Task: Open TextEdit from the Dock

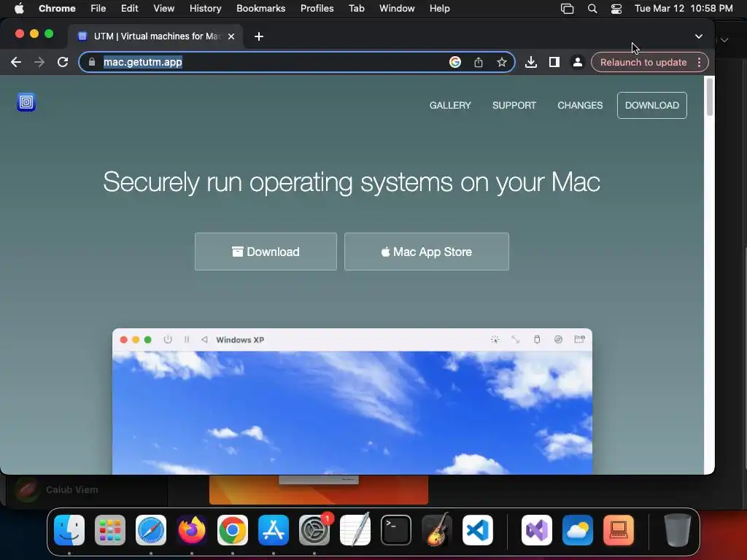Action: [355, 529]
